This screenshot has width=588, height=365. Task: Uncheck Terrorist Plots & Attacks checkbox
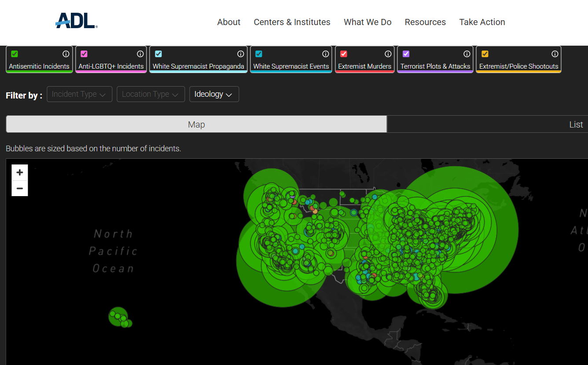tap(406, 54)
